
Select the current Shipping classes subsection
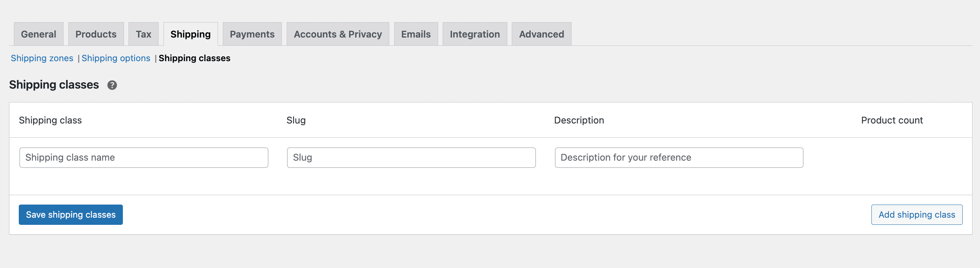click(194, 58)
